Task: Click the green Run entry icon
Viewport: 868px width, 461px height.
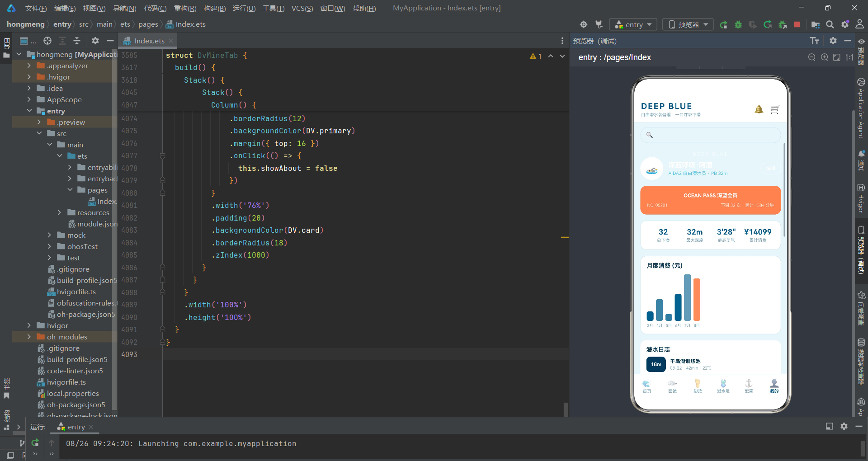Action: tap(723, 24)
